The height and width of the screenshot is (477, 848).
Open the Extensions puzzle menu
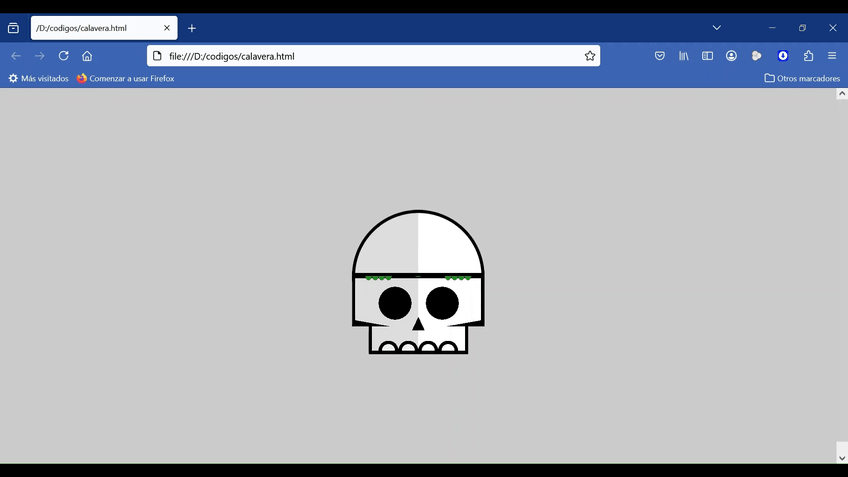coord(809,56)
